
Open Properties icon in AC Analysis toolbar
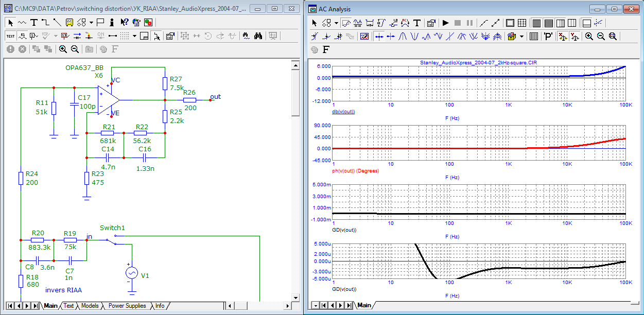(x=431, y=23)
